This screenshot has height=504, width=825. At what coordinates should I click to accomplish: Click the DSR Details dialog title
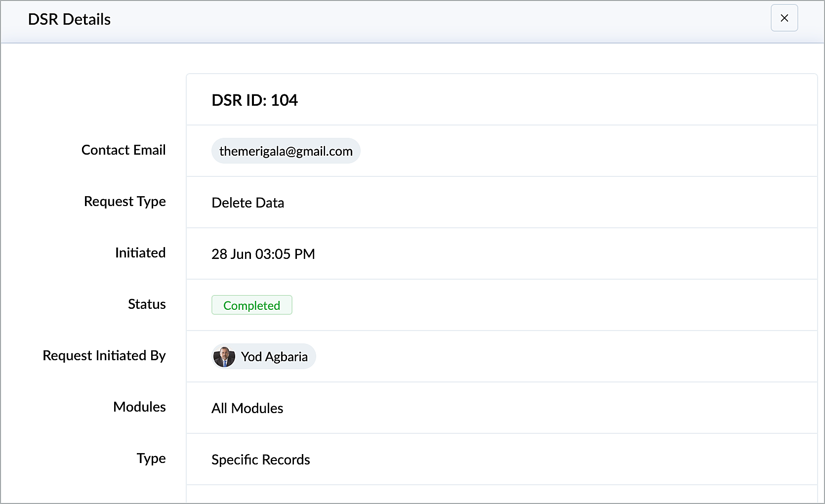69,19
